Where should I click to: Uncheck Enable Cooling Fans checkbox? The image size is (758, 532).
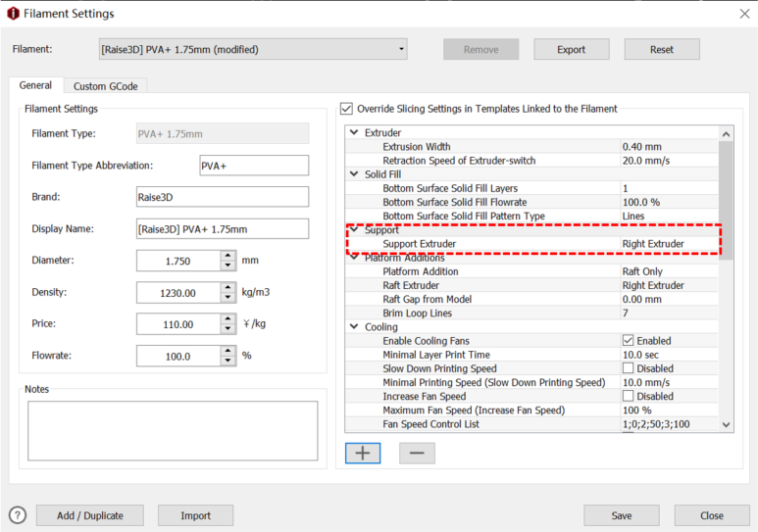click(629, 341)
